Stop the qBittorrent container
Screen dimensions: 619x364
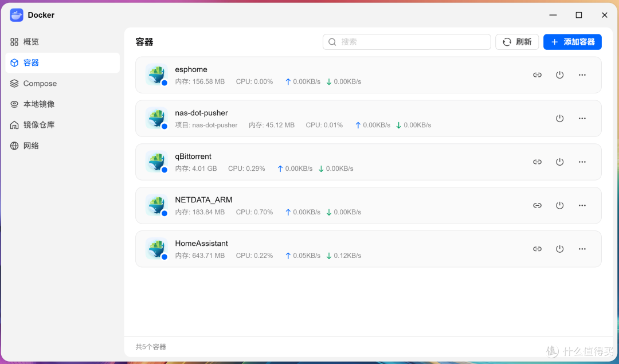pos(560,162)
